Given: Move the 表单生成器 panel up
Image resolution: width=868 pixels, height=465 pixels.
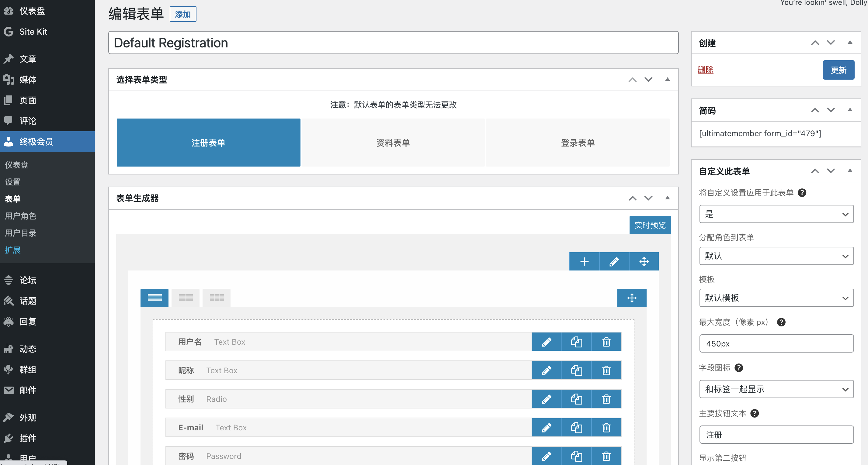Looking at the screenshot, I should [x=633, y=198].
